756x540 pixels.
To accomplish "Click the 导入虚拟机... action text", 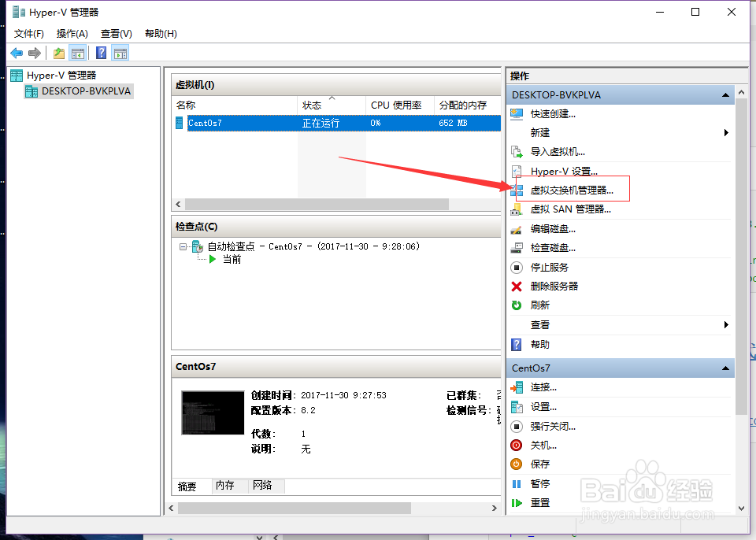I will click(x=558, y=152).
